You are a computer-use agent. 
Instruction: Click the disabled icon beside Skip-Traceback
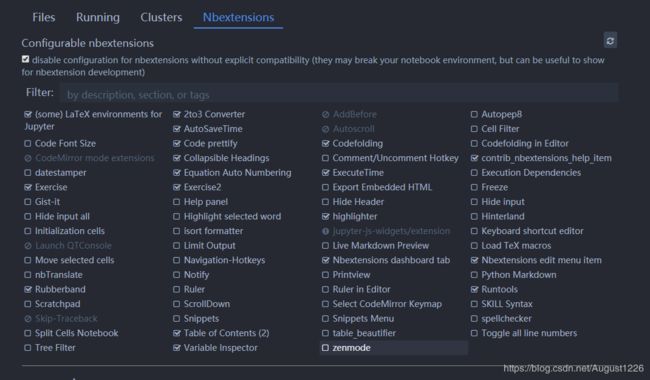pyautogui.click(x=28, y=319)
